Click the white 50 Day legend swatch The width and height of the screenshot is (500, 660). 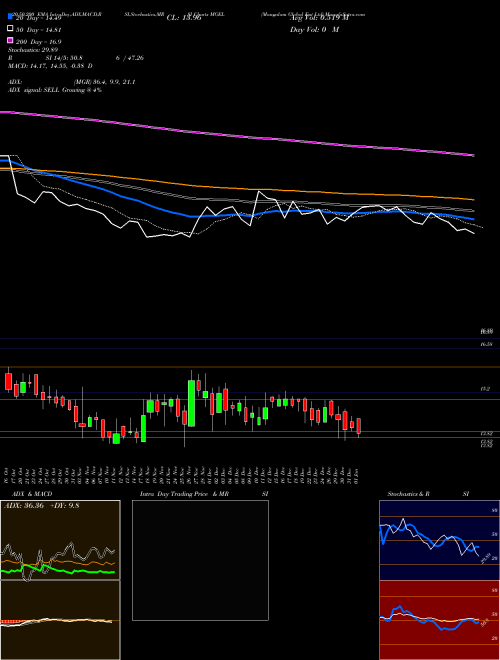[x=10, y=29]
